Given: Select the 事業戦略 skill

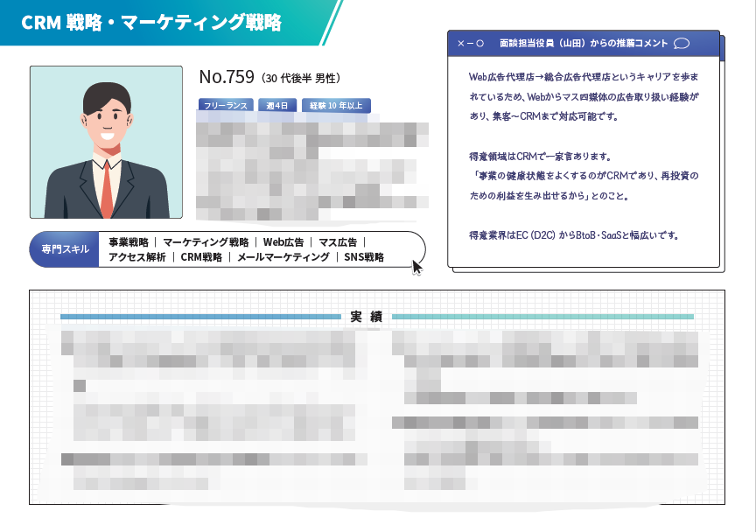Looking at the screenshot, I should tap(129, 242).
